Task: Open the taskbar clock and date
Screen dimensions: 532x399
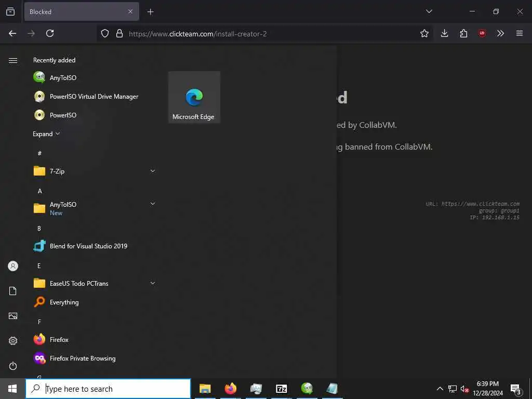Action: pos(488,389)
